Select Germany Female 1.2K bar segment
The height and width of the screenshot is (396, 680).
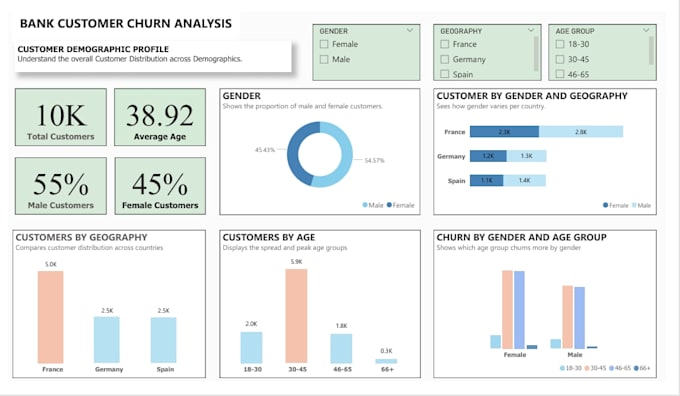(x=488, y=156)
